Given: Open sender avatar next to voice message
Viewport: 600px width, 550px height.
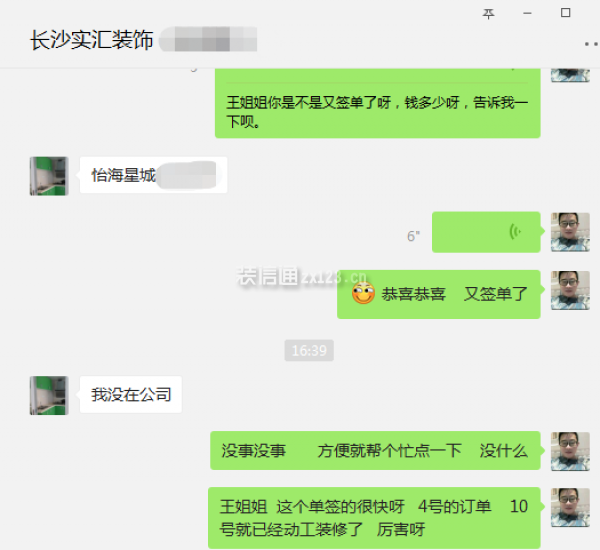Looking at the screenshot, I should pyautogui.click(x=570, y=232).
